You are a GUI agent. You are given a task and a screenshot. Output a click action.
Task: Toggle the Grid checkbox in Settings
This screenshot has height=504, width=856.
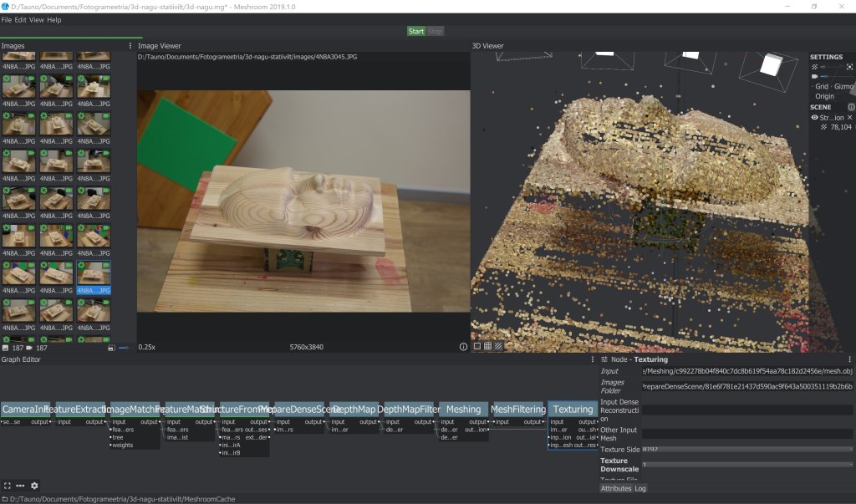tap(822, 87)
